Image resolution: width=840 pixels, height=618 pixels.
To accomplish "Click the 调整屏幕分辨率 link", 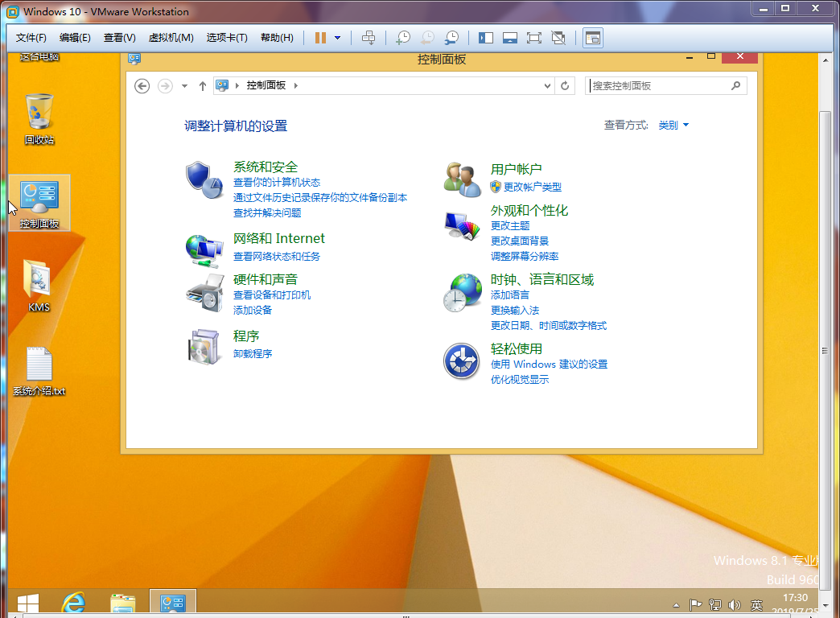I will pyautogui.click(x=525, y=257).
